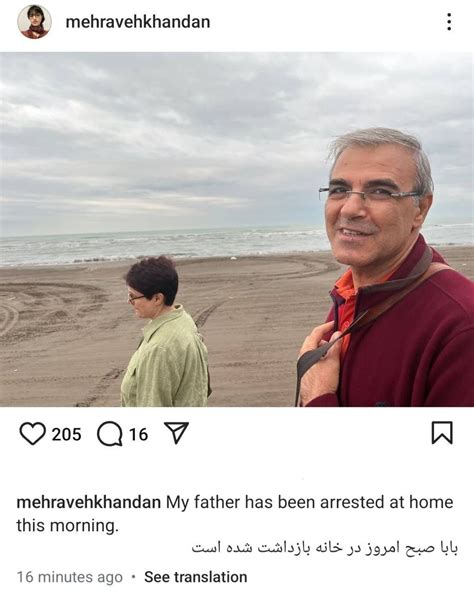Open the mehravehkhandan profile avatar
Screen dimensions: 474x594
[34, 22]
